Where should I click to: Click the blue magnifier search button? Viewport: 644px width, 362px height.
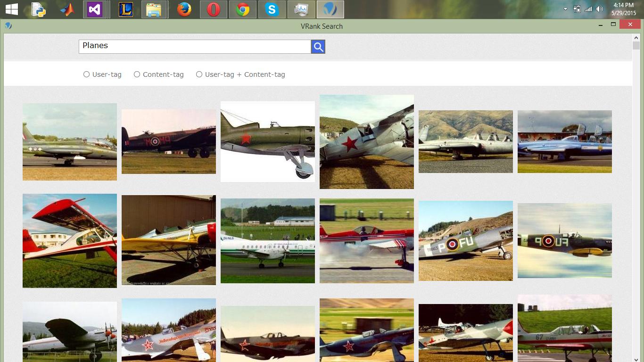(x=318, y=47)
